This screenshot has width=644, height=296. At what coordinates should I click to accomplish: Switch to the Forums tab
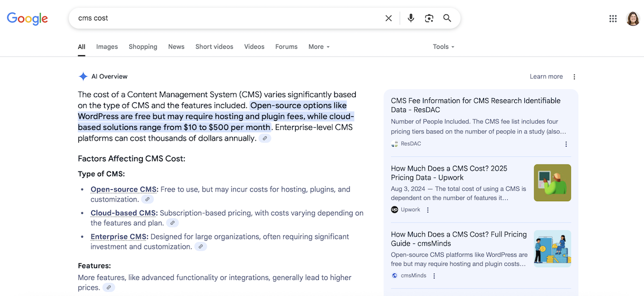(287, 47)
